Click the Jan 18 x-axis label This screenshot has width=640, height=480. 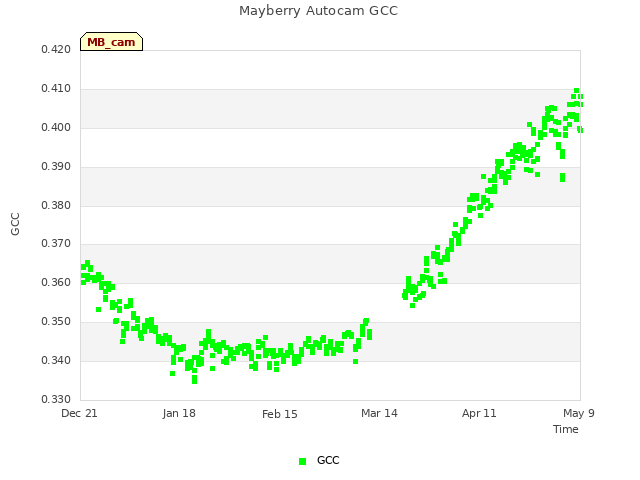(179, 413)
